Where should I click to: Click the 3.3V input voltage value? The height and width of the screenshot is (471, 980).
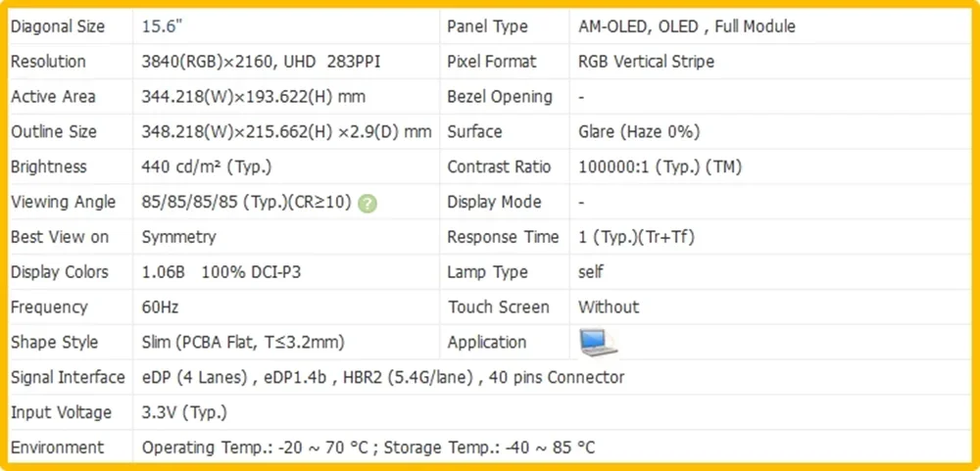pos(184,412)
